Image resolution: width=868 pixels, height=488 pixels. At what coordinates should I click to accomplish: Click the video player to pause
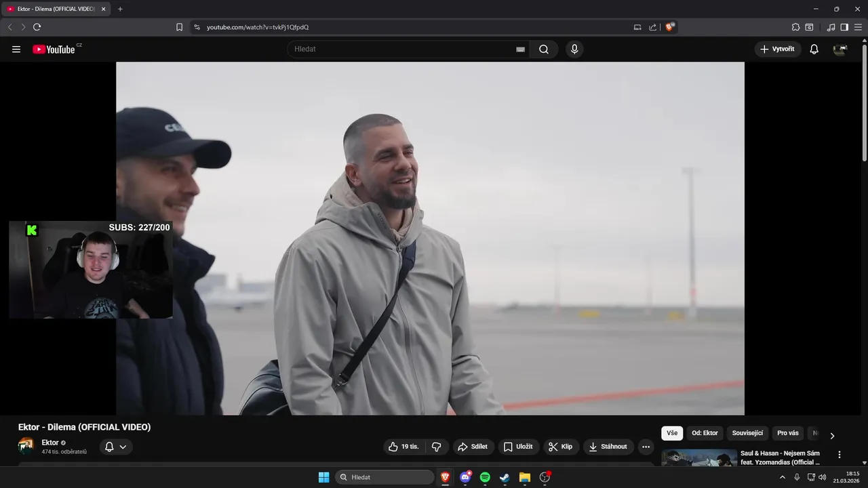(430, 239)
